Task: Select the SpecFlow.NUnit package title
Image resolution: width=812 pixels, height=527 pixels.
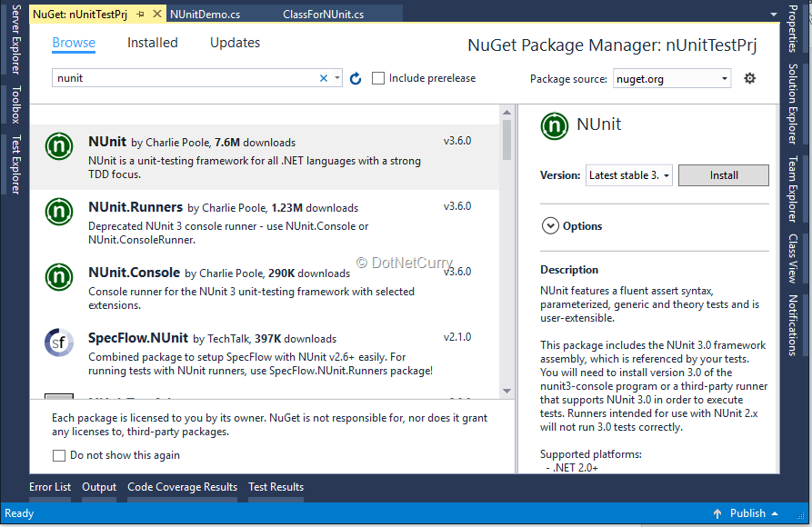Action: click(x=137, y=338)
